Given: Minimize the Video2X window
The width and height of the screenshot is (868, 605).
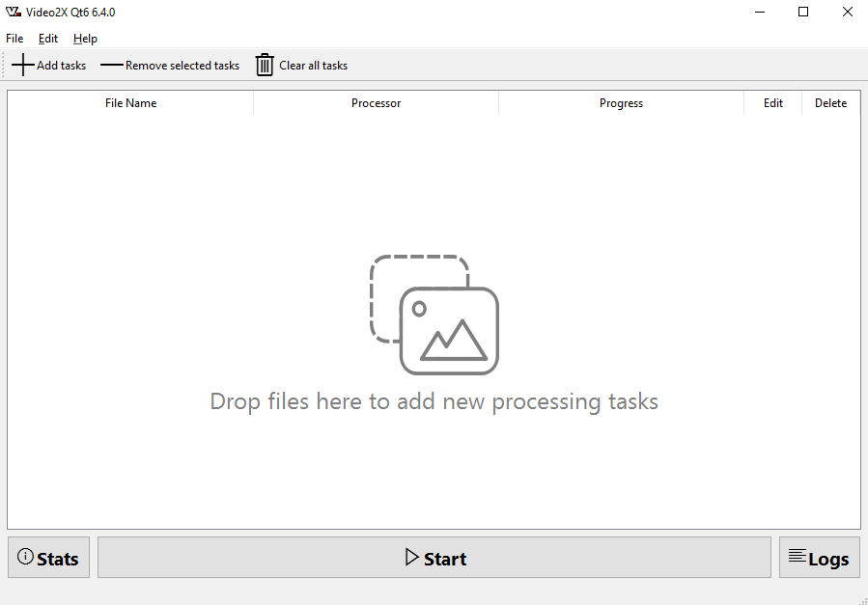Looking at the screenshot, I should pos(759,13).
